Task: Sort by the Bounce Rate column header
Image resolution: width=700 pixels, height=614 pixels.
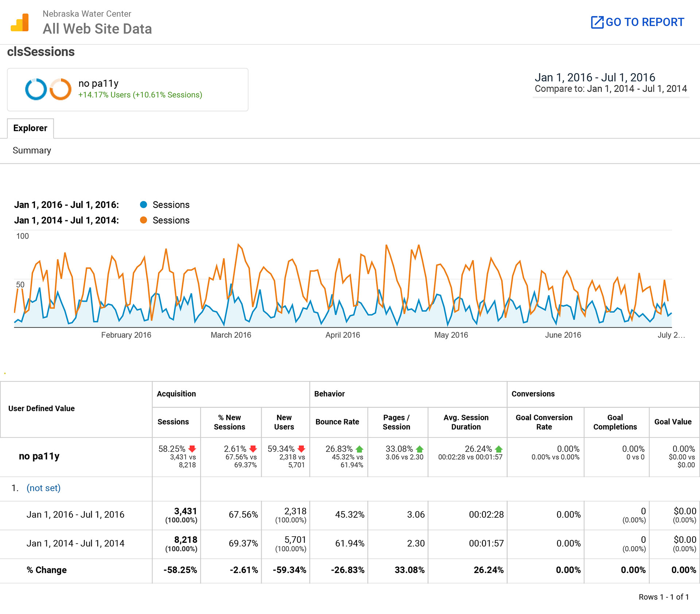Action: tap(337, 422)
